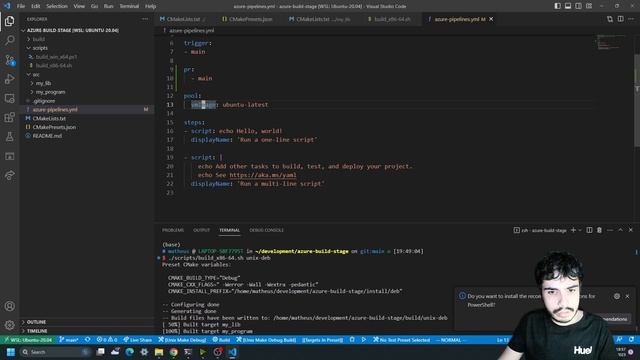Switch to the DEBUG CONSOLE panel tab
640x360 pixels.
pyautogui.click(x=267, y=230)
